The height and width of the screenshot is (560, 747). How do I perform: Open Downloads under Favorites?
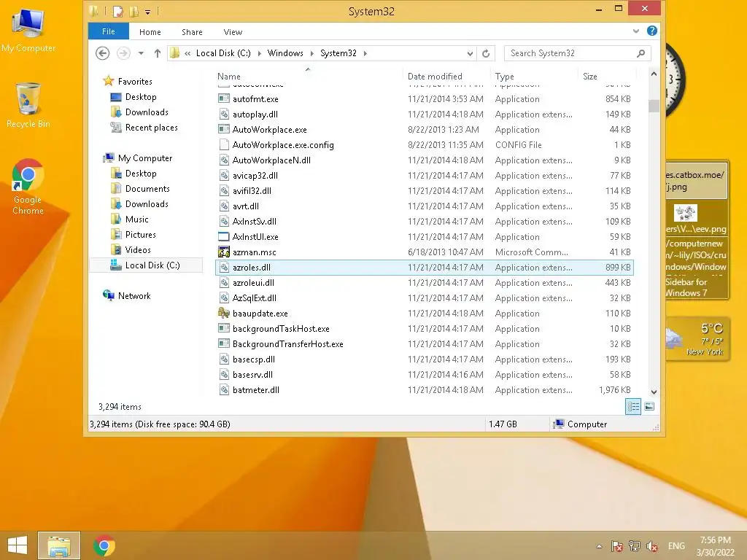(x=146, y=112)
